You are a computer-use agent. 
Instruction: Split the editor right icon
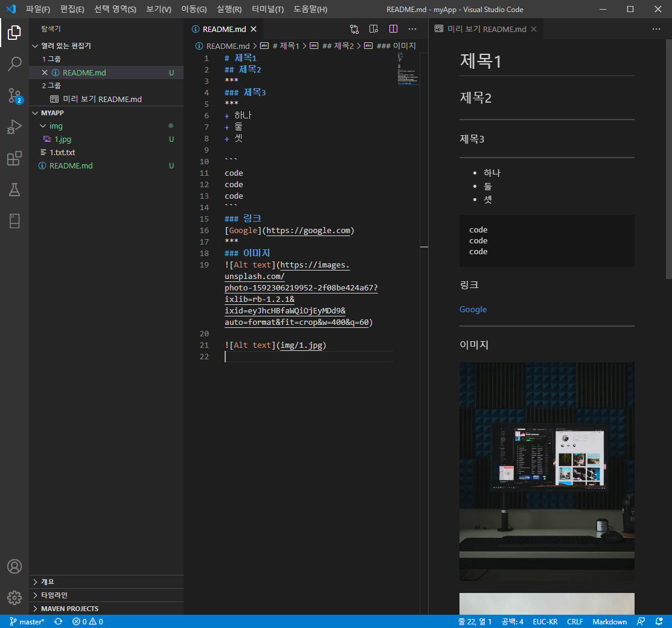(393, 29)
